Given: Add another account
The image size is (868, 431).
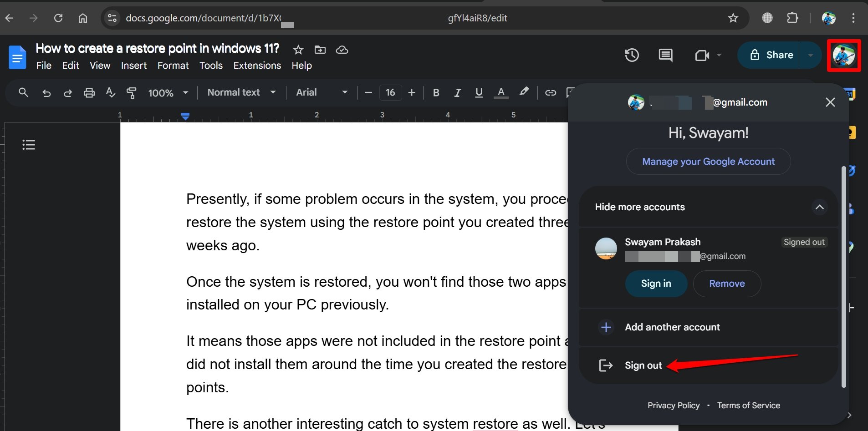Looking at the screenshot, I should tap(708, 327).
